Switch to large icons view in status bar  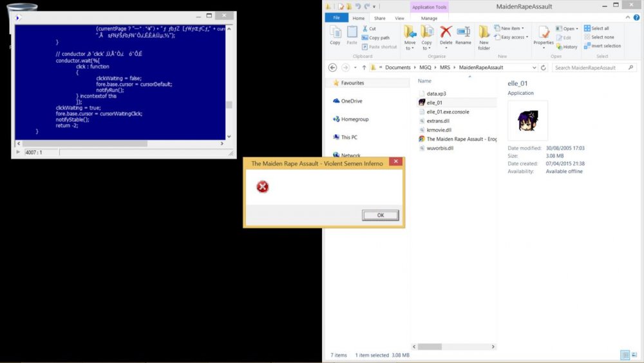click(x=632, y=355)
